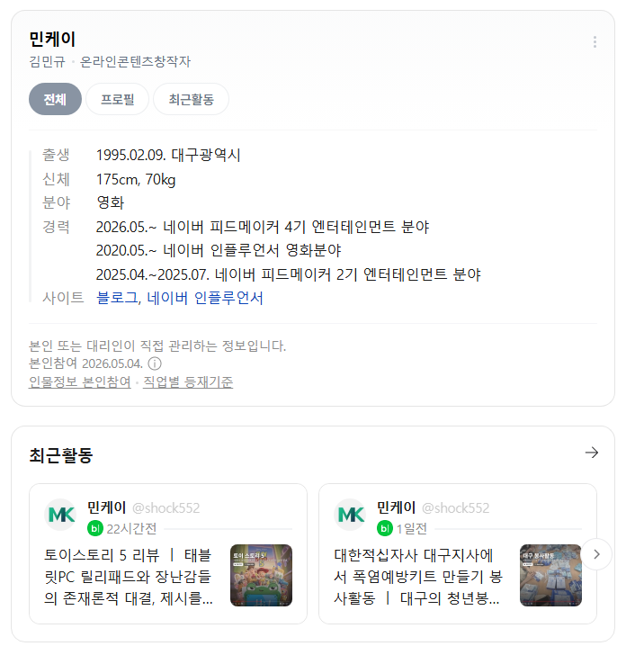This screenshot has height=664, width=644.
Task: Select the 전체 tab
Action: click(55, 99)
